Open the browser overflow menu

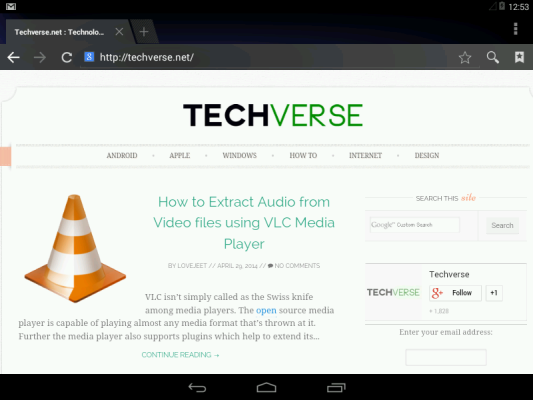point(515,29)
